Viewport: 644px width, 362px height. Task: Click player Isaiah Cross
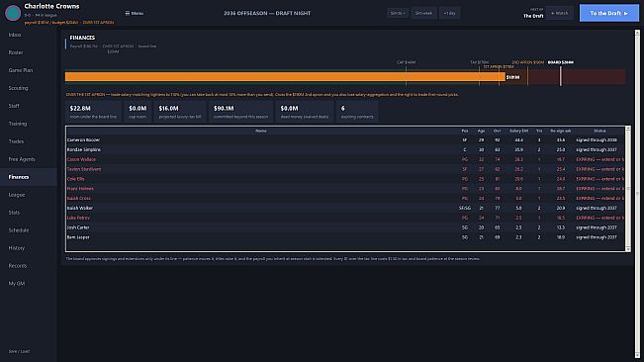click(79, 198)
